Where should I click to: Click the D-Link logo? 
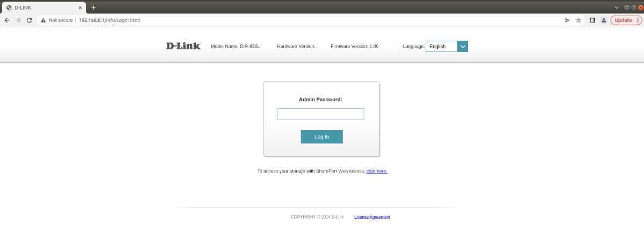point(184,46)
